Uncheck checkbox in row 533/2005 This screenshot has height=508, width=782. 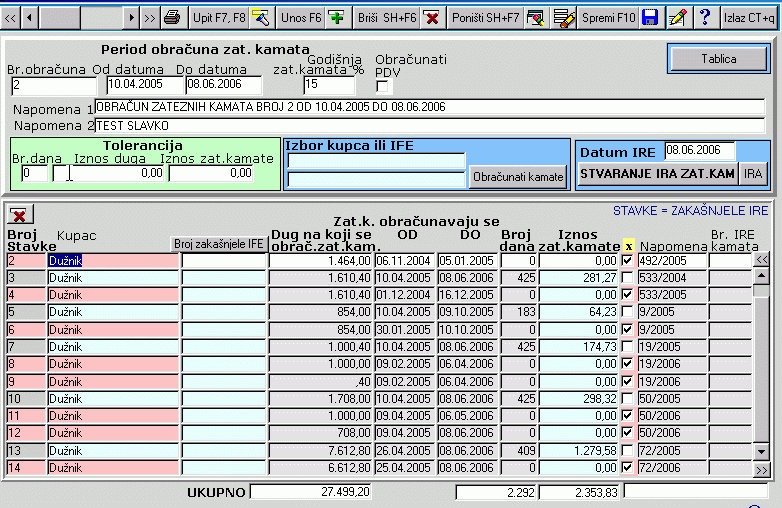click(x=628, y=295)
